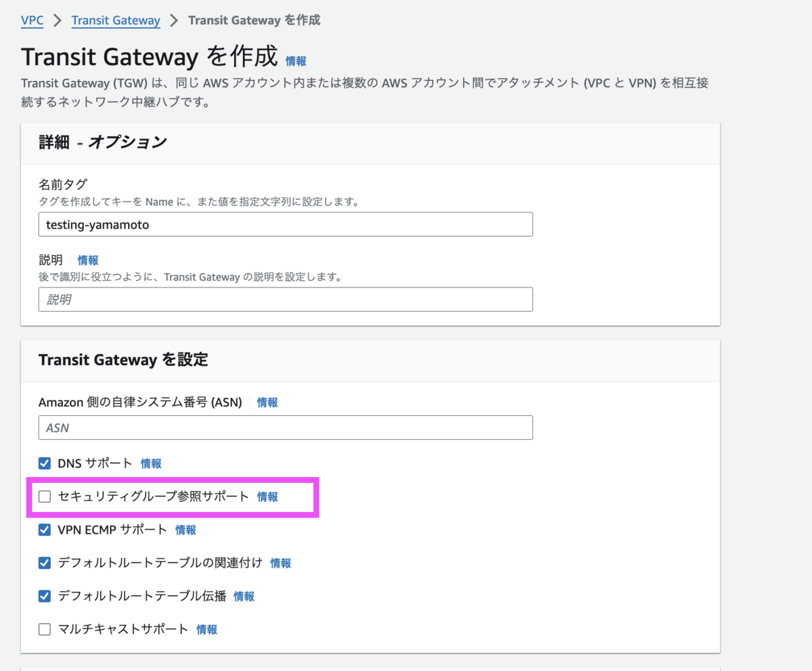Open 情報 link for セキュリティグループ参照サポート
This screenshot has width=812, height=671.
pyautogui.click(x=267, y=496)
